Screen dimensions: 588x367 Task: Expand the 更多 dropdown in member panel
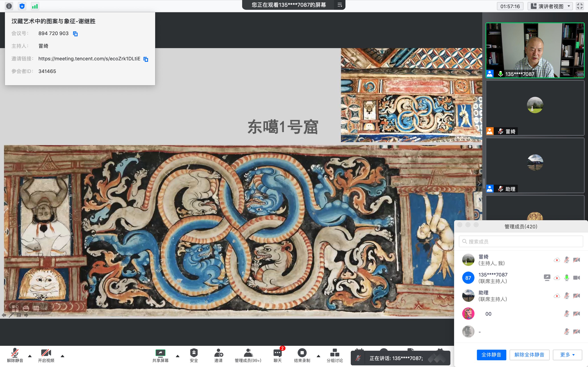click(567, 355)
